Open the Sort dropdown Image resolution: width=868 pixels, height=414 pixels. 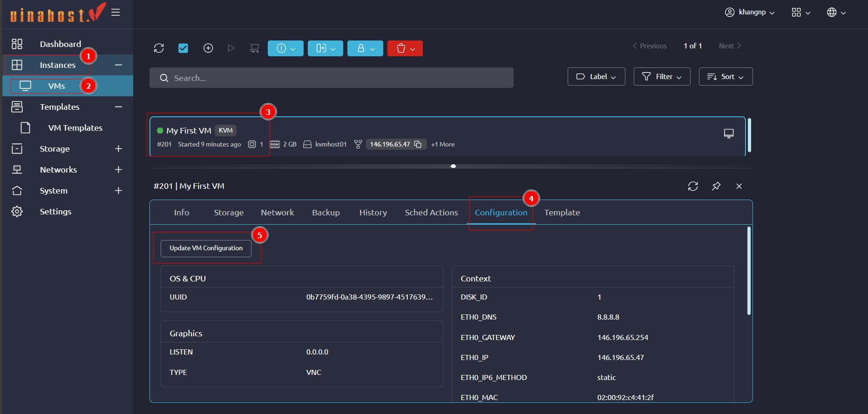[726, 77]
